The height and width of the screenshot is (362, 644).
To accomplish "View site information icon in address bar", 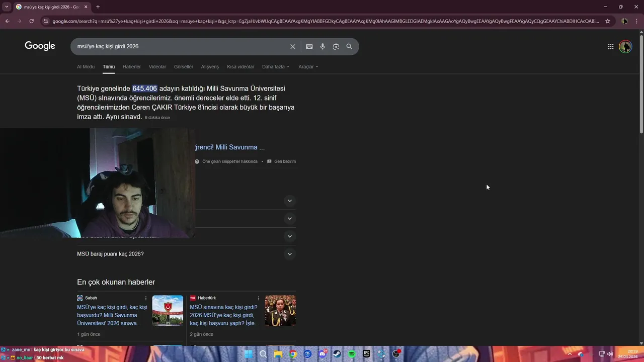I will 46,21.
